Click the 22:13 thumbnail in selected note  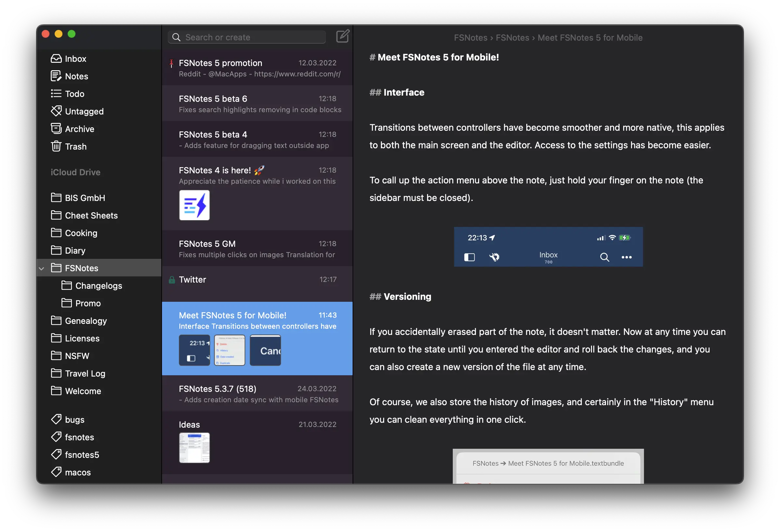[194, 350]
